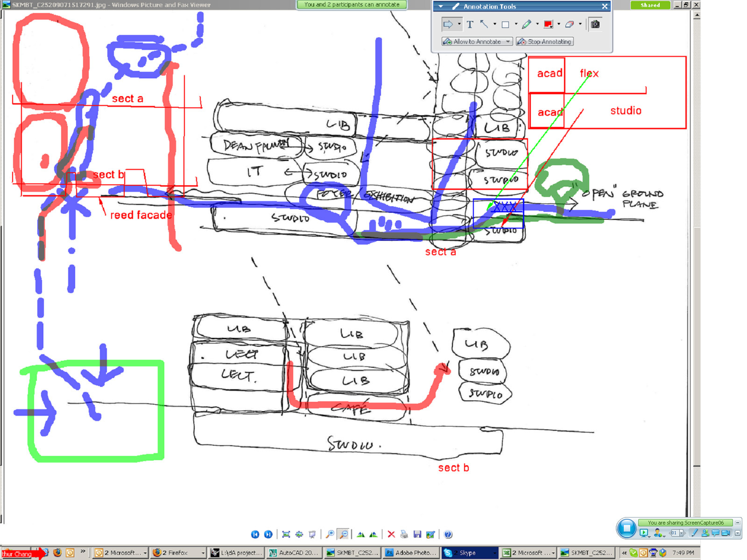Go to the Previous Image in viewer
Screen dimensions: 747x560
pyautogui.click(x=255, y=534)
